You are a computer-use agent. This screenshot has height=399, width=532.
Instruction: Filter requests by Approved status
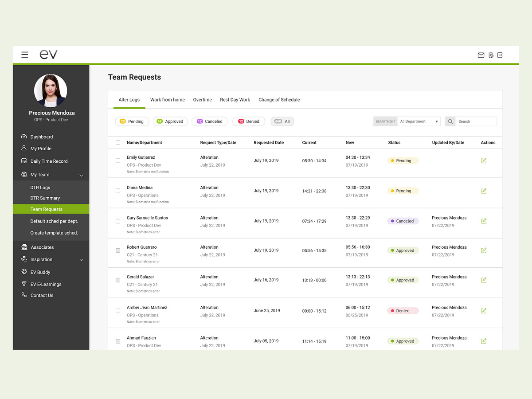pos(170,121)
